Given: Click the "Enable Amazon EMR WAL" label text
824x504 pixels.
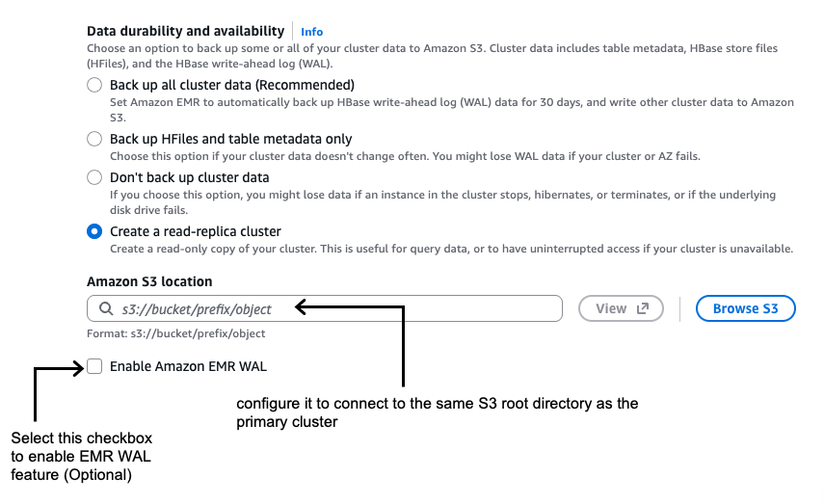Looking at the screenshot, I should pos(188,366).
